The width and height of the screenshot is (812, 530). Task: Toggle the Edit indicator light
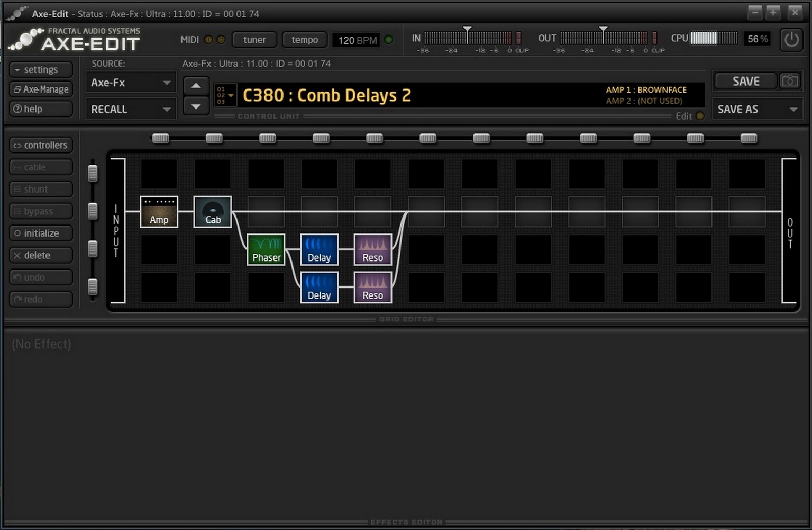click(x=700, y=116)
